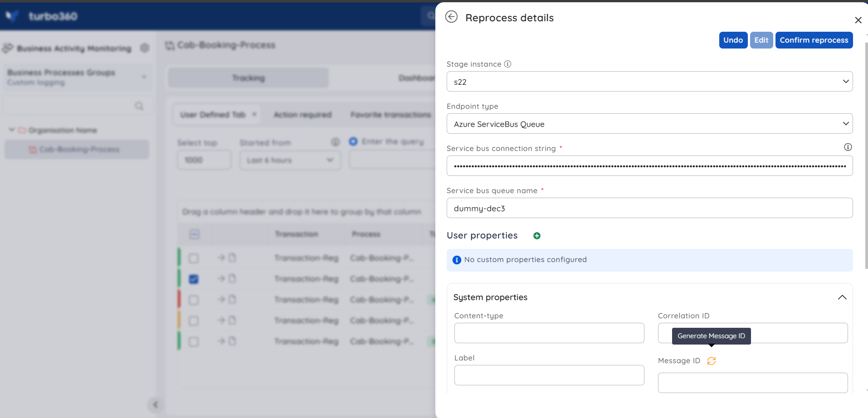
Task: Check the third transaction row checkbox
Action: [194, 300]
